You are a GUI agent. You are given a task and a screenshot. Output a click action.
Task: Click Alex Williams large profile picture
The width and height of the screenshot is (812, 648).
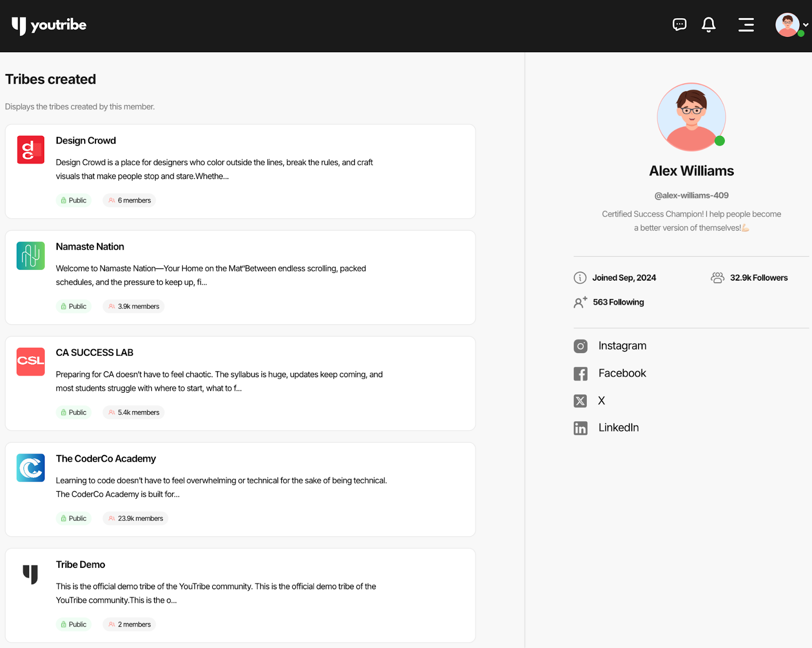click(x=691, y=117)
